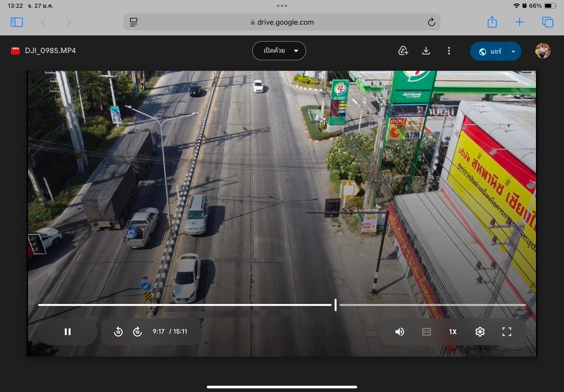The width and height of the screenshot is (564, 392).
Task: Rewind video 10 seconds
Action: point(118,332)
